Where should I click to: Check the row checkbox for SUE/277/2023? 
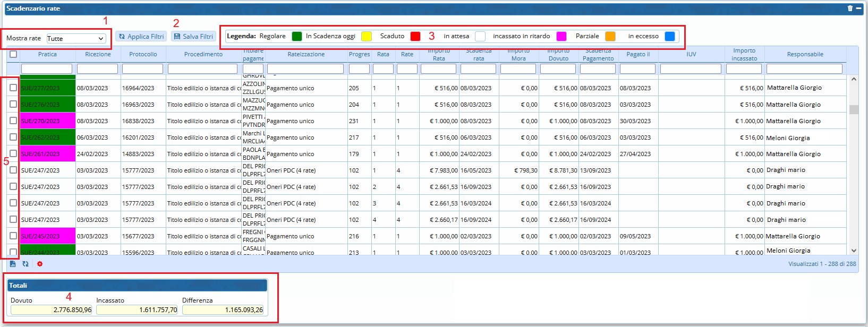point(13,88)
